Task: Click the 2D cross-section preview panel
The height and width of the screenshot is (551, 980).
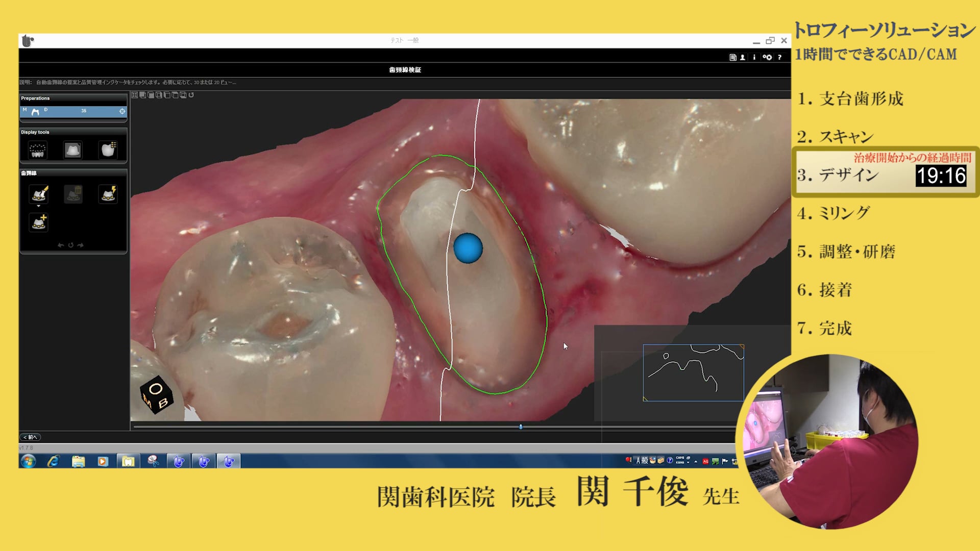Action: pyautogui.click(x=693, y=372)
